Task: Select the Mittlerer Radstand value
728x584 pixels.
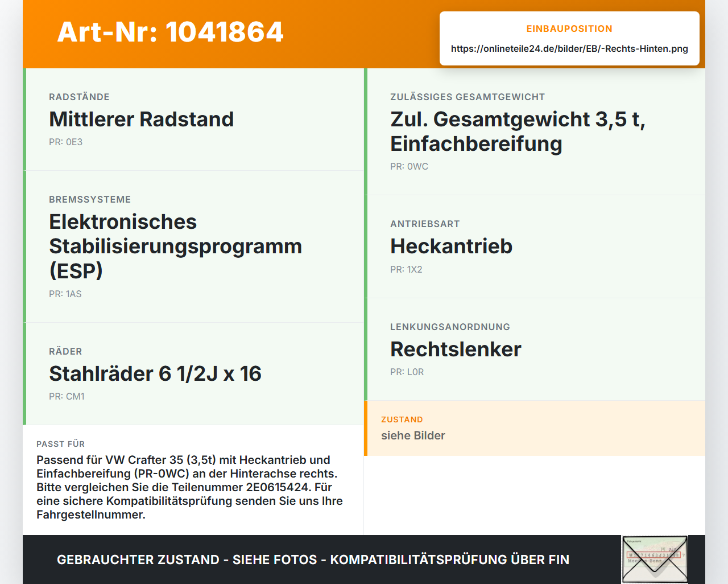Action: pos(141,119)
